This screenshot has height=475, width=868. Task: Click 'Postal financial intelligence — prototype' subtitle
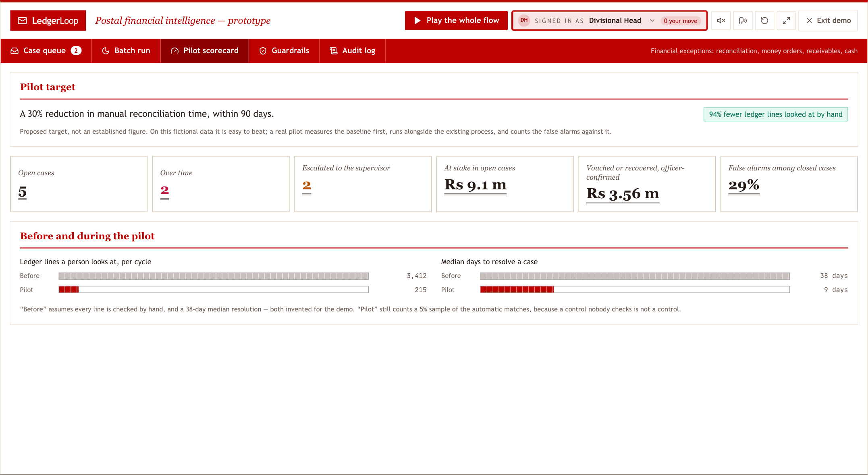(183, 21)
